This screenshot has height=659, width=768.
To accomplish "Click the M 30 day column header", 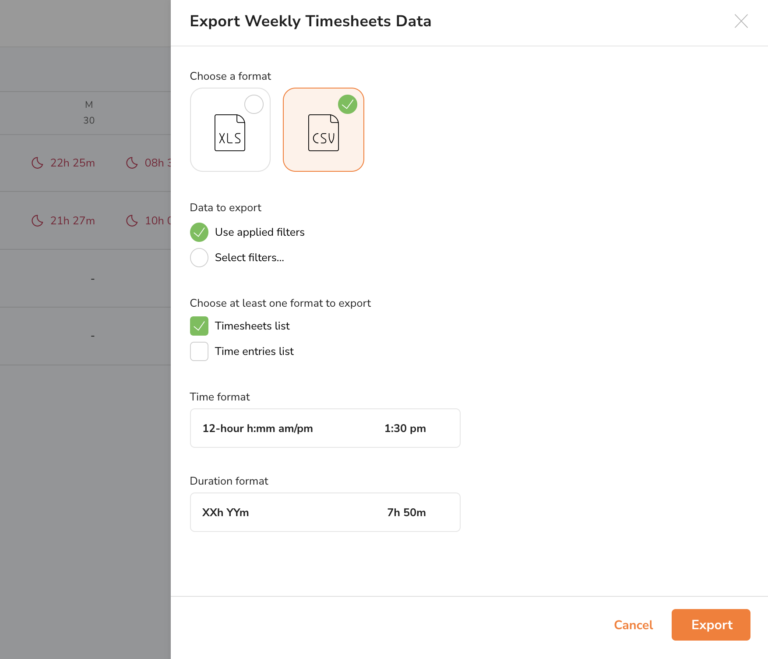I will [89, 113].
